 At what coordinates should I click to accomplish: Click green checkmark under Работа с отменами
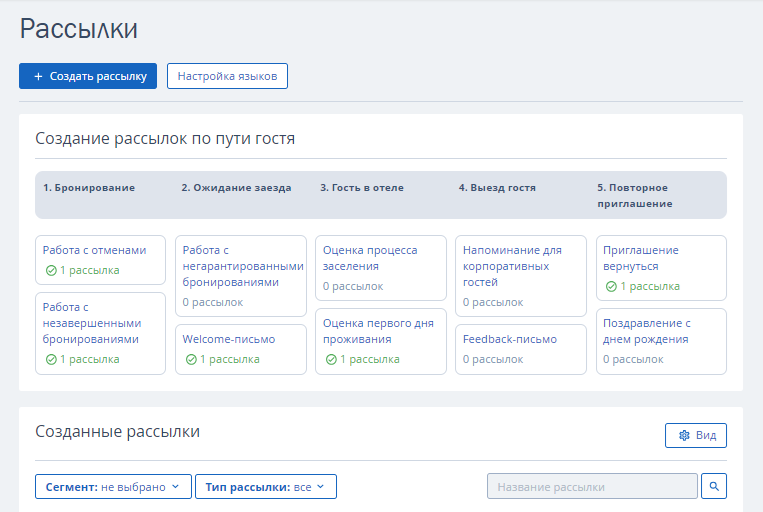(51, 271)
